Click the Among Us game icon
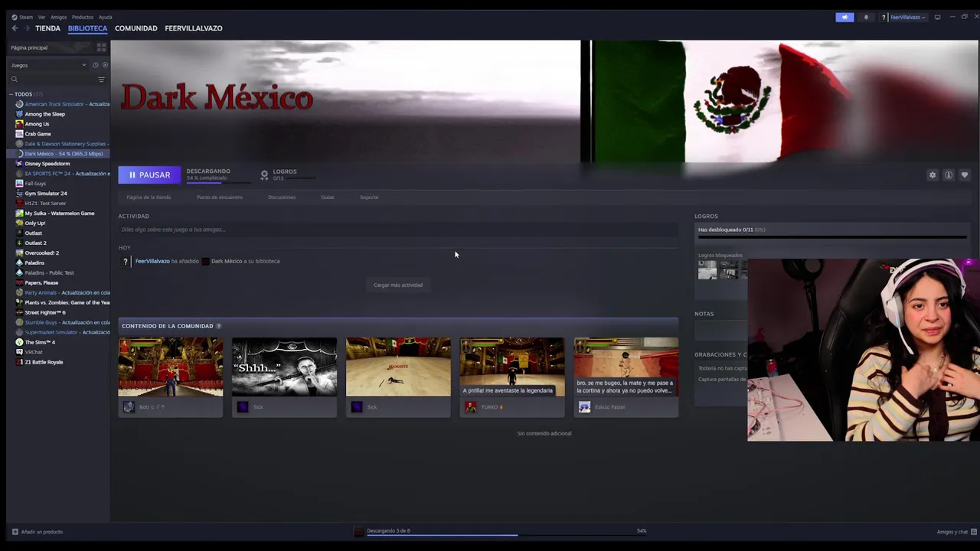The image size is (980, 551). pos(20,124)
